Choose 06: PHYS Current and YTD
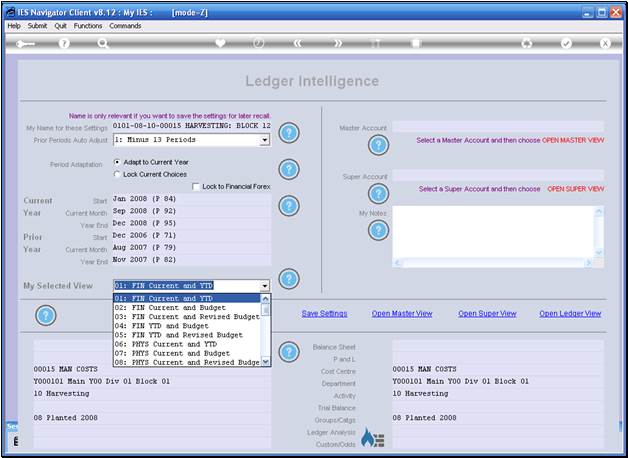628x458 pixels. 187,344
